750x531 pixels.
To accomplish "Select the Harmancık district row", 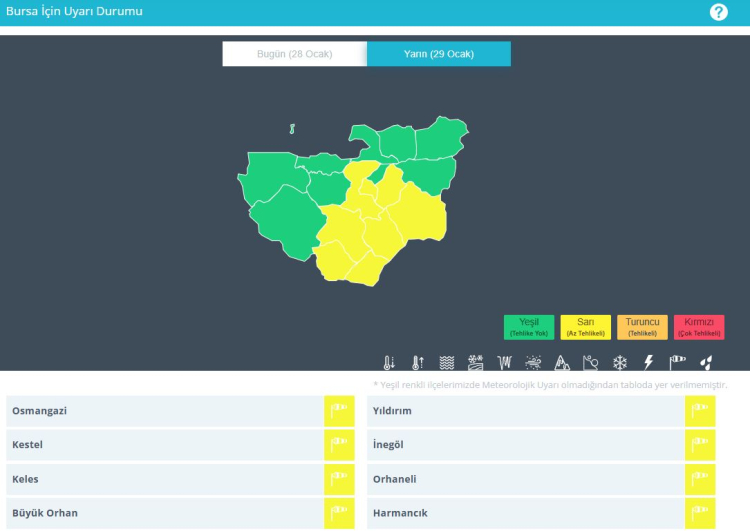I will (525, 513).
